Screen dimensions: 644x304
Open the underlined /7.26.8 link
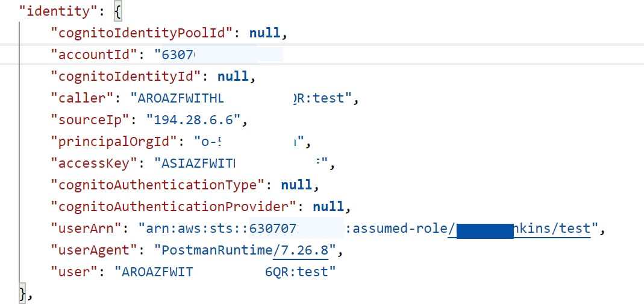(x=301, y=250)
